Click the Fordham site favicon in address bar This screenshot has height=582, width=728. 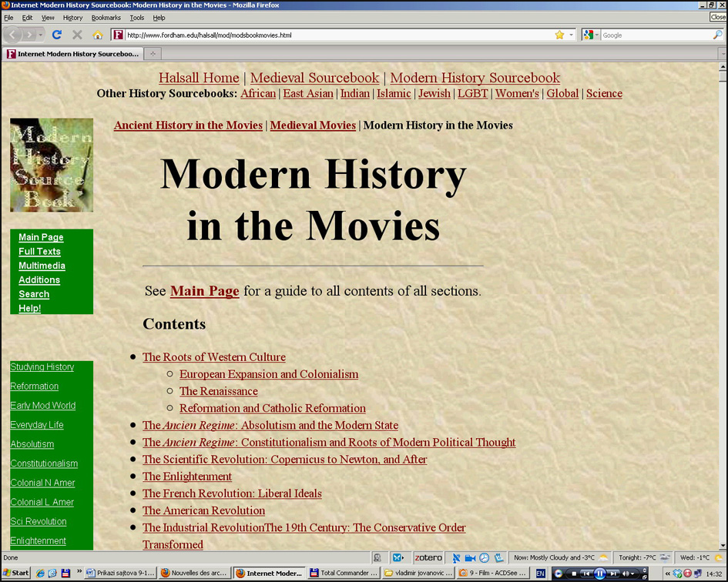point(118,35)
